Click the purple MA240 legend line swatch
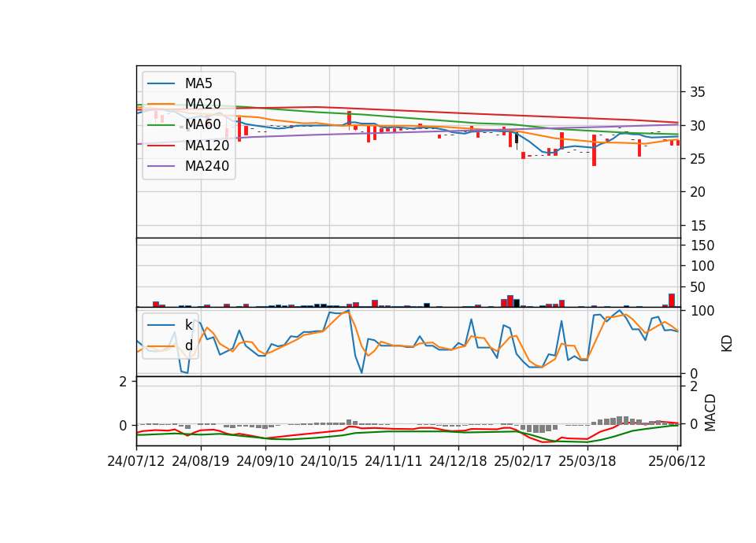Viewport: 756px width, 543px height. click(161, 166)
